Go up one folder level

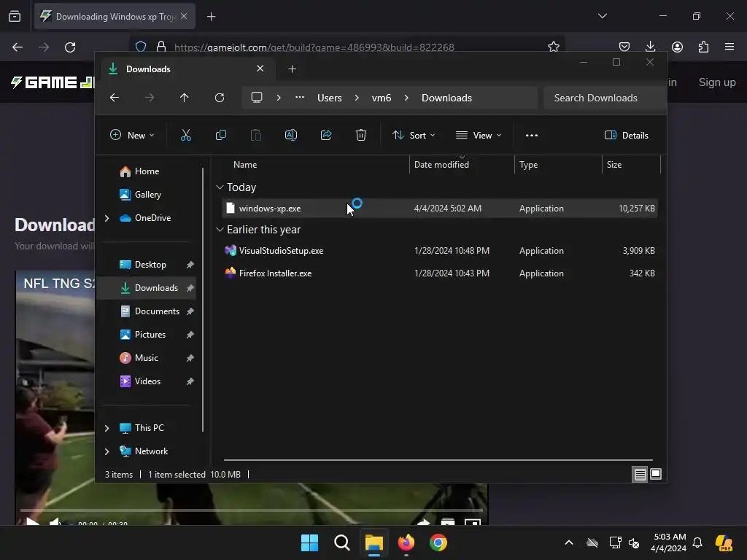185,98
